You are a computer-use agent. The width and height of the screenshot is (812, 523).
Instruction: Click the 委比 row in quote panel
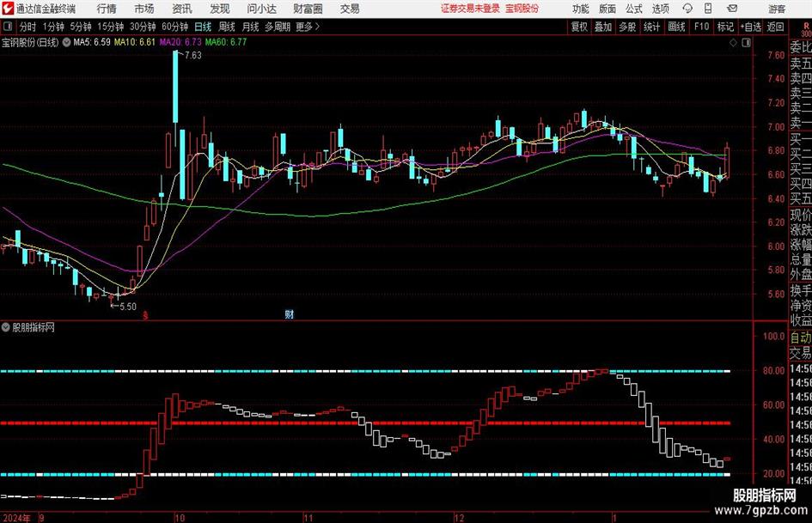(x=800, y=47)
